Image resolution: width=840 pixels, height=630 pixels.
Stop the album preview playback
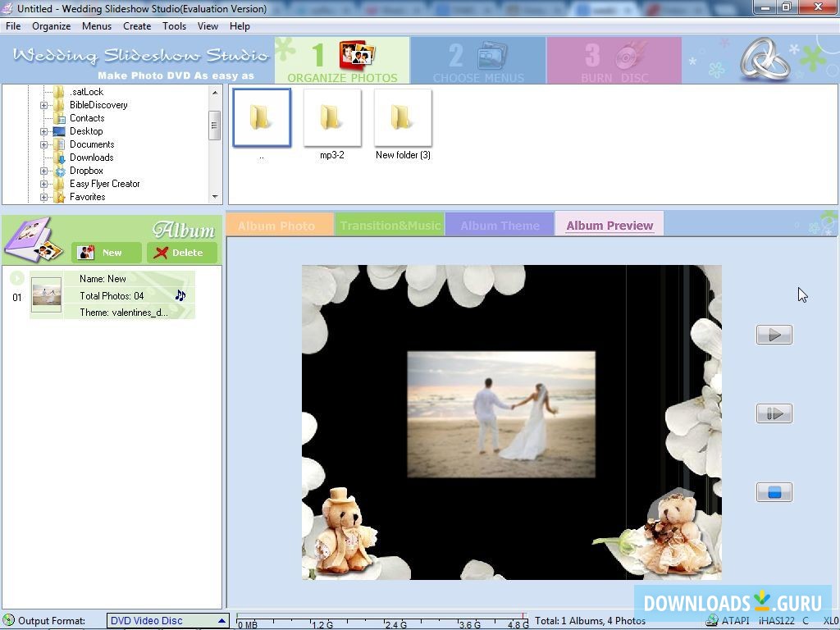(x=774, y=491)
